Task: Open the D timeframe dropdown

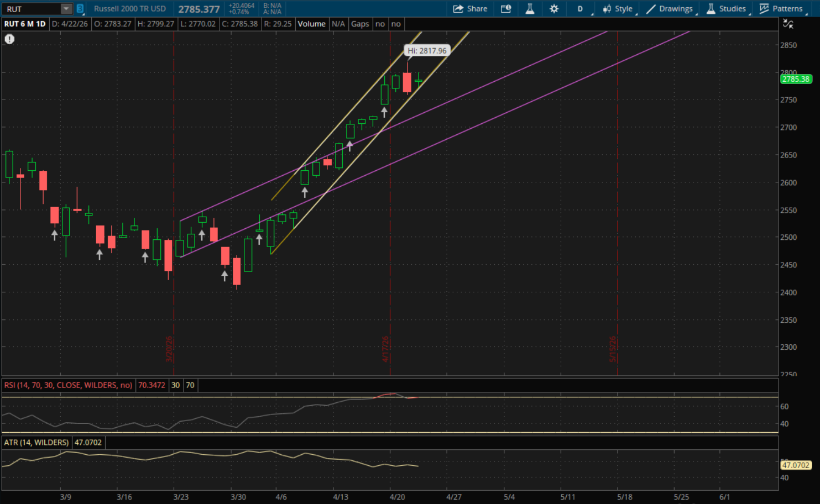Action: point(581,9)
